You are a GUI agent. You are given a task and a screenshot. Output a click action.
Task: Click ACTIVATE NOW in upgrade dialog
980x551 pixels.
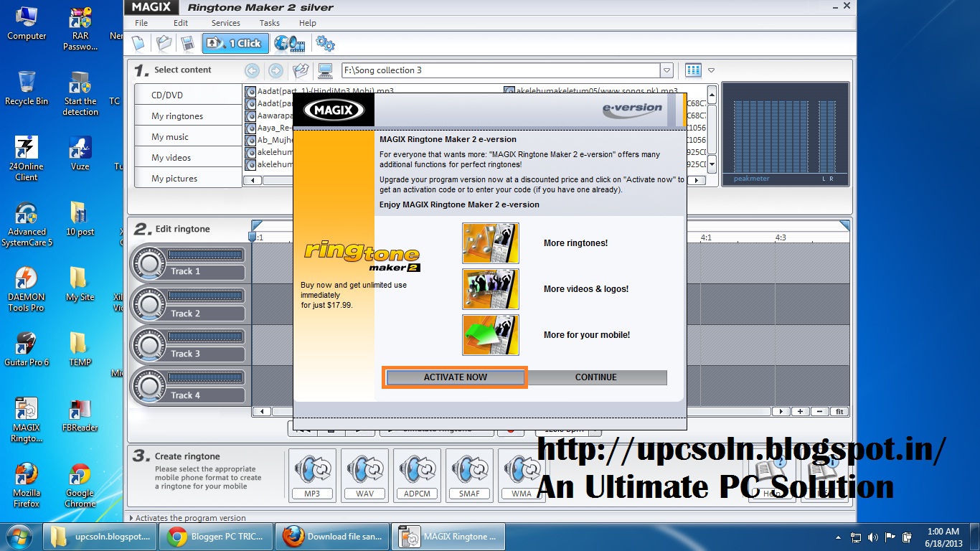coord(456,377)
